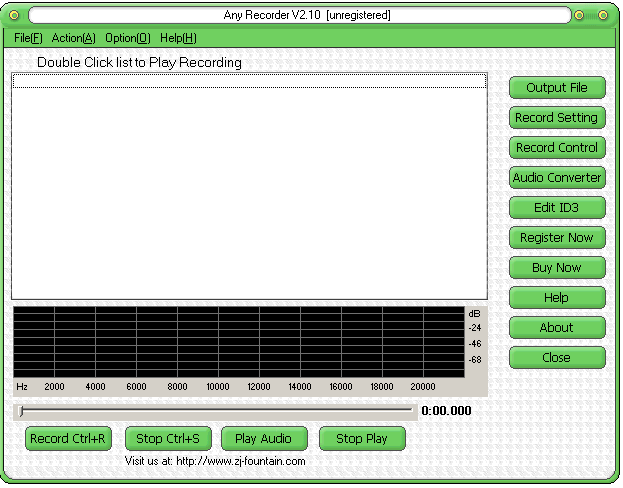The image size is (623, 488).
Task: Open the Option(O) menu
Action: click(x=128, y=38)
